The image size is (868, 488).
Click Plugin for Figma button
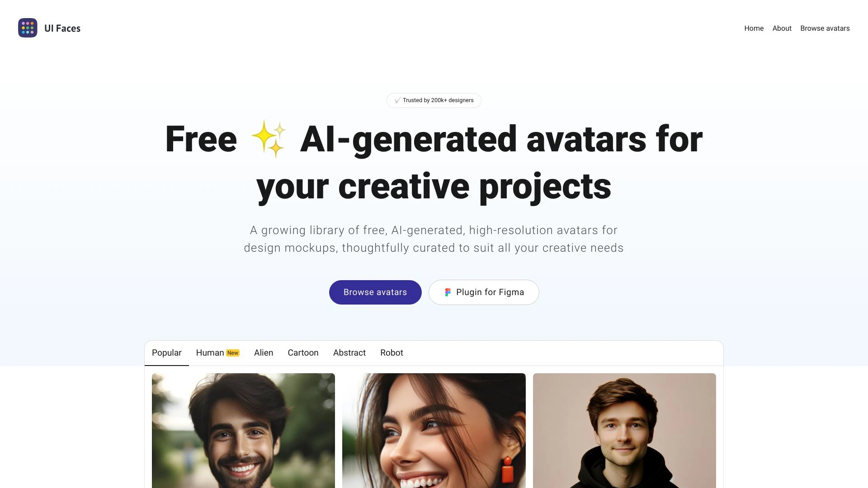coord(483,292)
